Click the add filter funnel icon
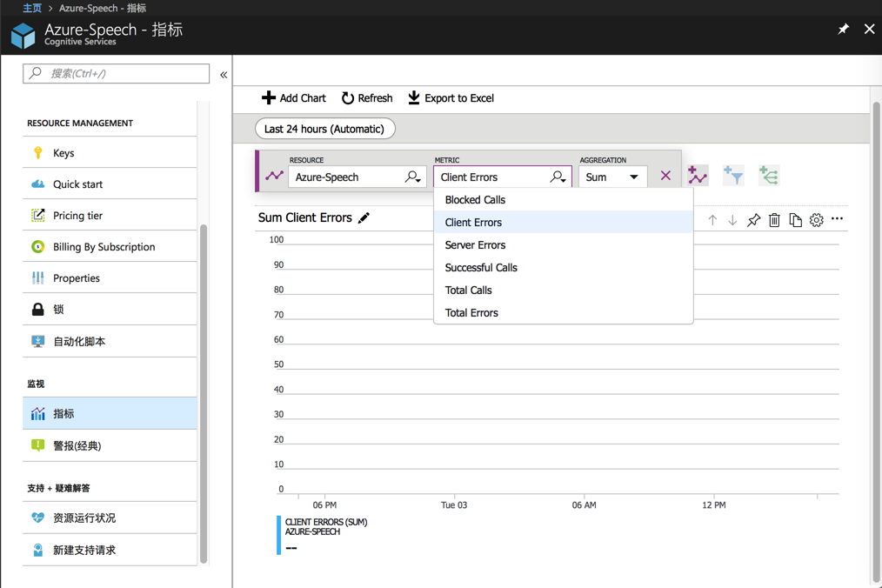The height and width of the screenshot is (588, 882). click(733, 177)
